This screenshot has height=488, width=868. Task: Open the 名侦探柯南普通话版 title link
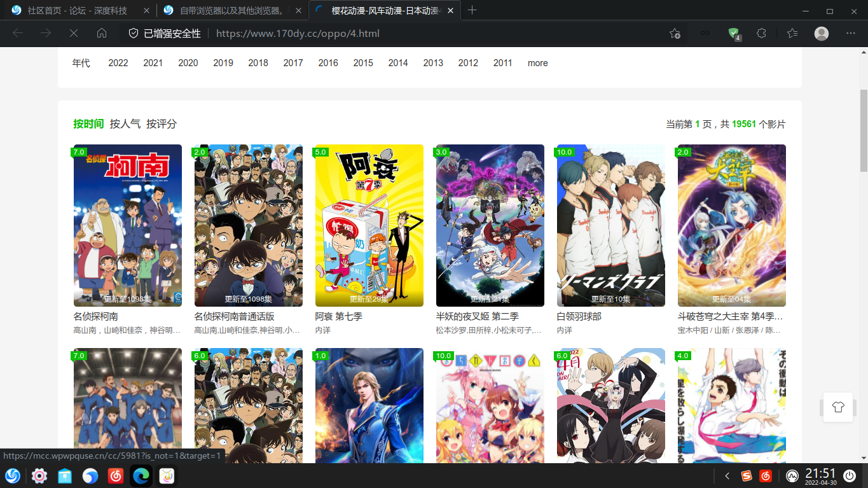[x=234, y=316]
